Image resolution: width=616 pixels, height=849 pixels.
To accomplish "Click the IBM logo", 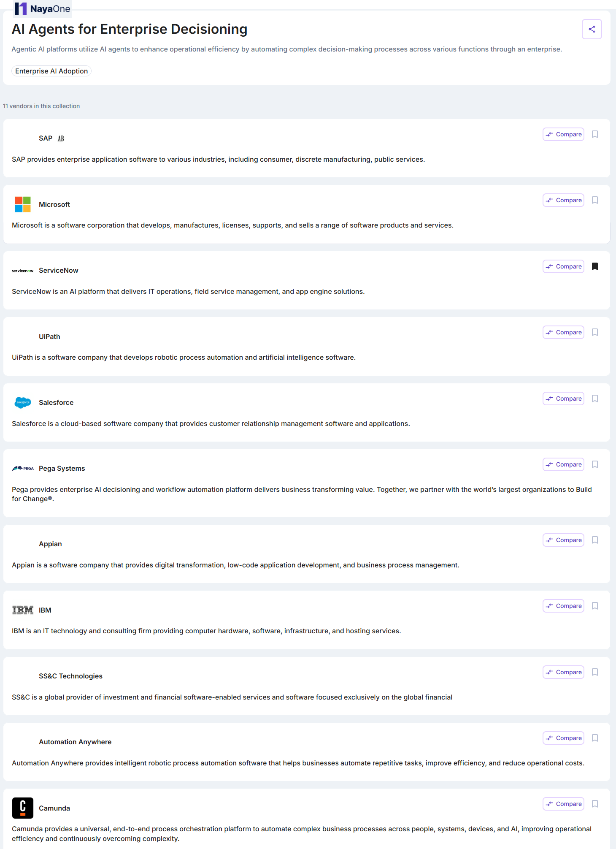I will click(23, 610).
